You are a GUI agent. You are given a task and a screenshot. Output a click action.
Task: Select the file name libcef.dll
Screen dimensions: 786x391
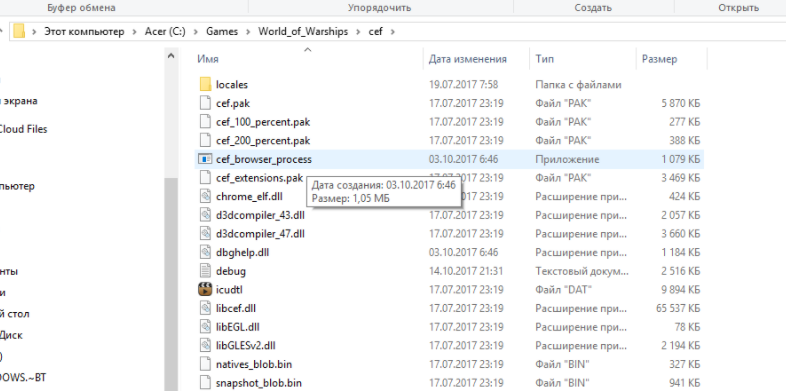(236, 308)
